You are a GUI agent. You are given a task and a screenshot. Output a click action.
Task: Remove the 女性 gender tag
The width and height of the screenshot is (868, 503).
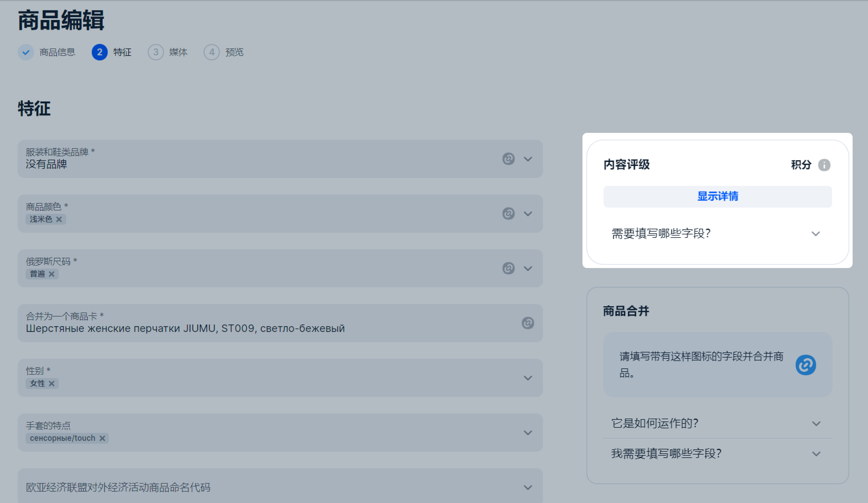point(52,383)
